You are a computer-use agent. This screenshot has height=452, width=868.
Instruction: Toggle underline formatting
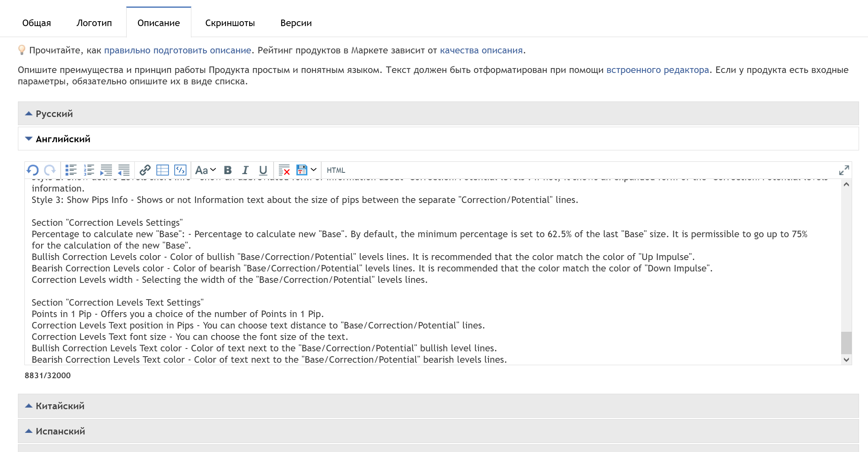point(263,170)
